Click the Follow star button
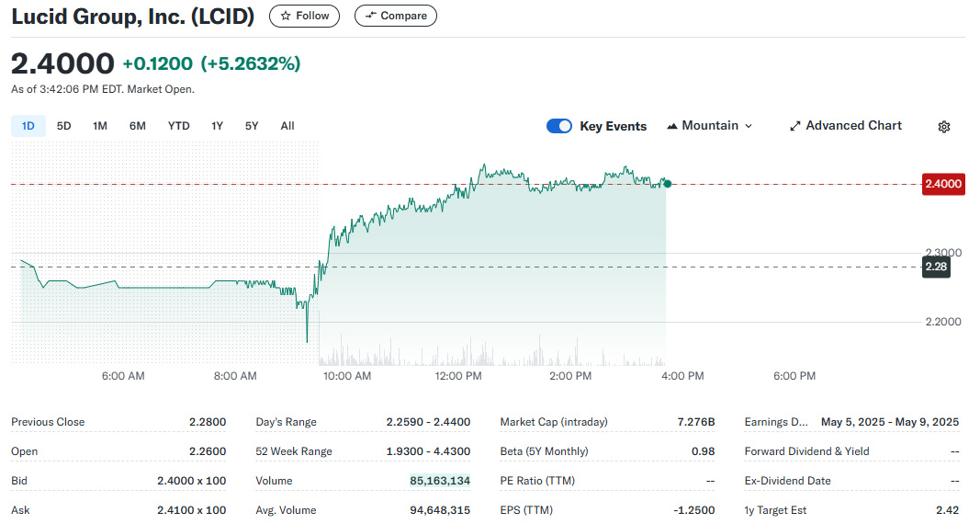Image resolution: width=980 pixels, height=524 pixels. pyautogui.click(x=304, y=16)
